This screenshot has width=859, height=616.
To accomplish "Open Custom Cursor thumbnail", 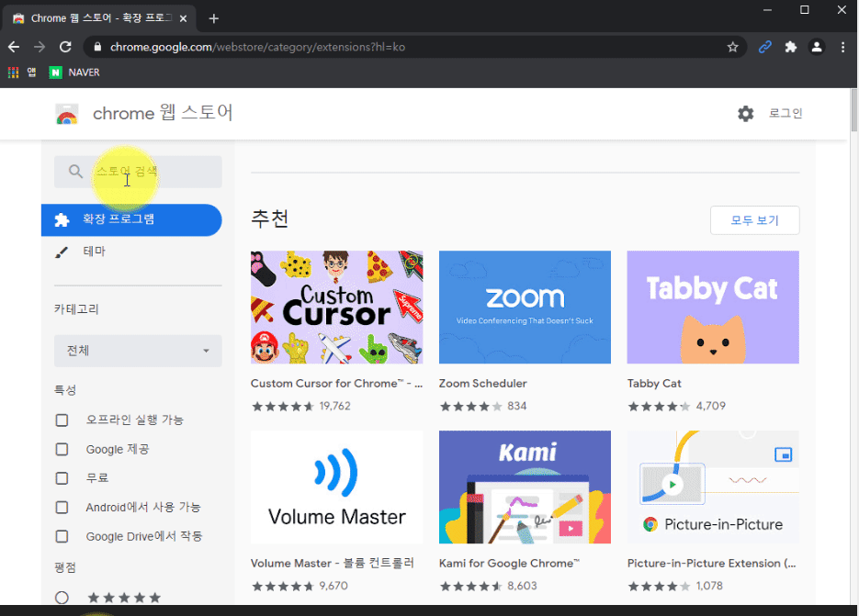I will point(337,308).
